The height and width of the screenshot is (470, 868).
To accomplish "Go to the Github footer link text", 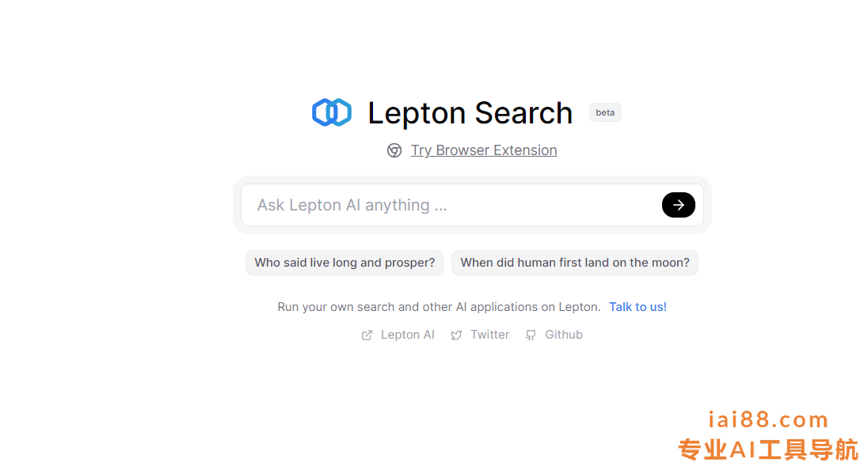I will [x=564, y=335].
